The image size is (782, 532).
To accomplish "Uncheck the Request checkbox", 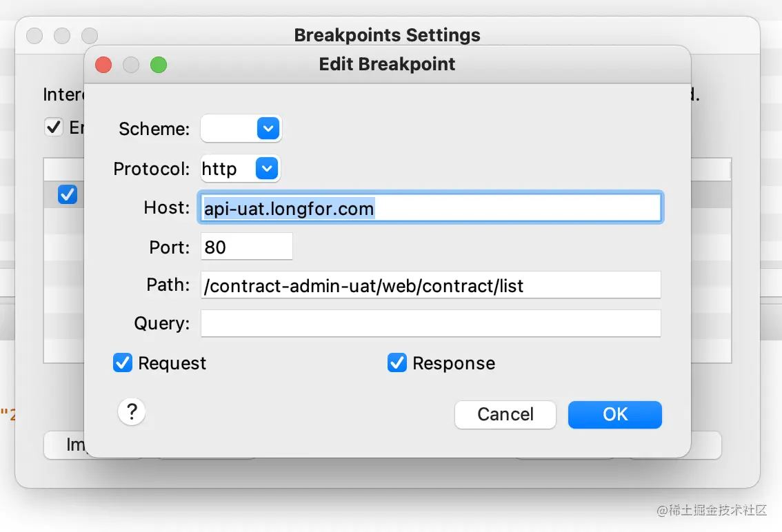I will point(123,363).
